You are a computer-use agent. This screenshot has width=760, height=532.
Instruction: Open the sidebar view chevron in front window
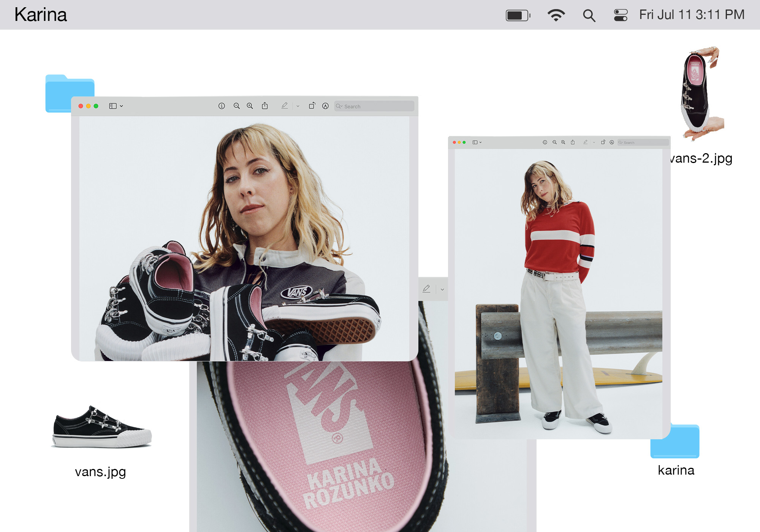[x=122, y=106]
